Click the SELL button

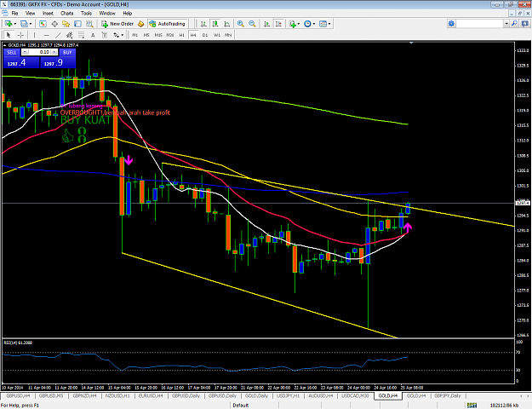point(12,52)
